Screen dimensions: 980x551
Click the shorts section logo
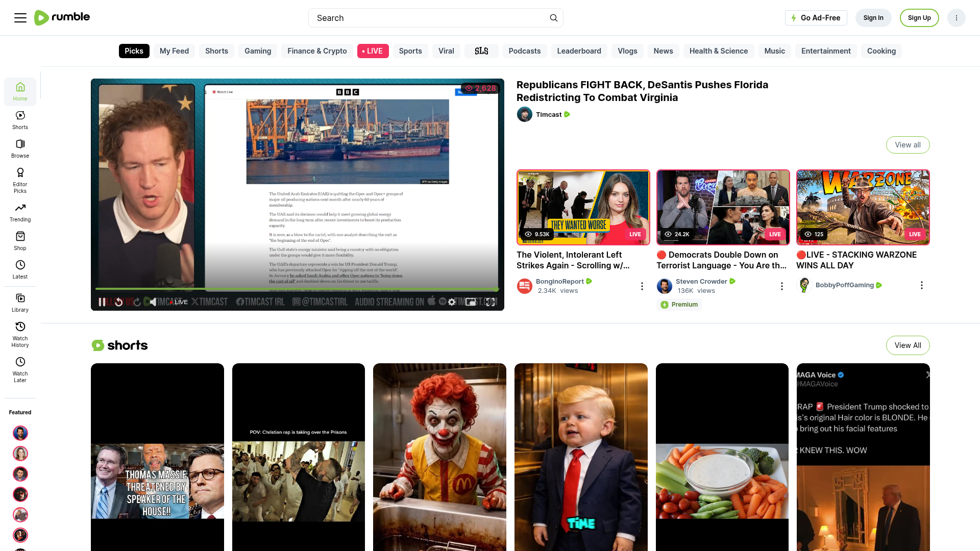pos(119,345)
